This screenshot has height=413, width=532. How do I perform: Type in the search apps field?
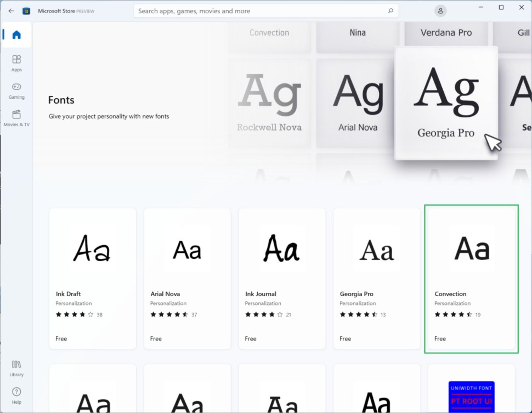[249, 11]
